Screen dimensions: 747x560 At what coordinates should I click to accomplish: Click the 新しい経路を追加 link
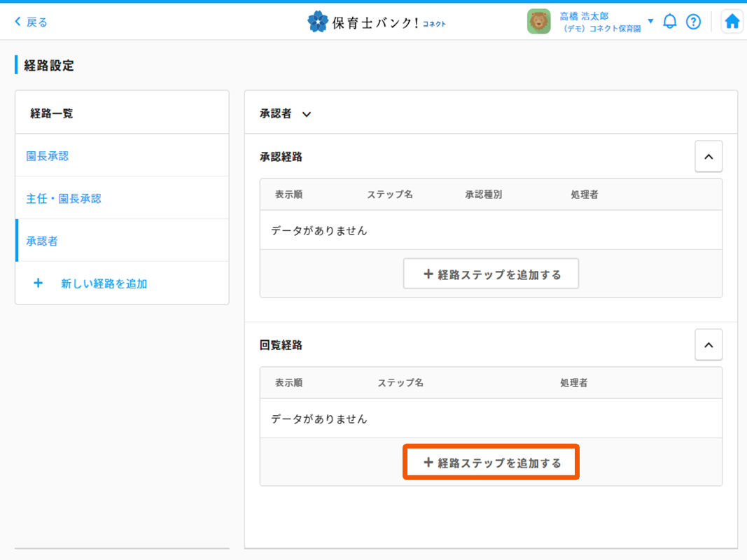click(x=104, y=283)
